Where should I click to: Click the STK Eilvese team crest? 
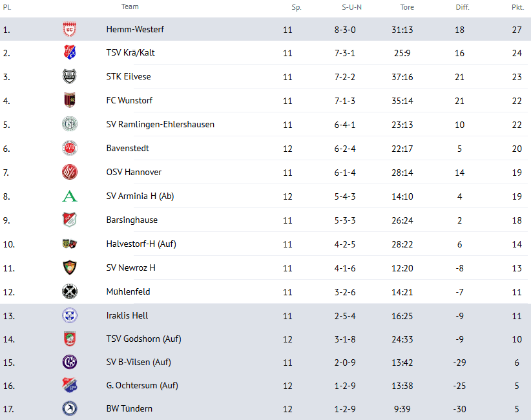(70, 77)
